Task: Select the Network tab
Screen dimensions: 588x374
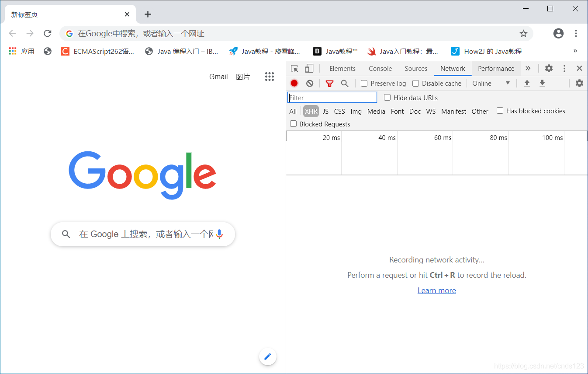Action: pos(453,69)
